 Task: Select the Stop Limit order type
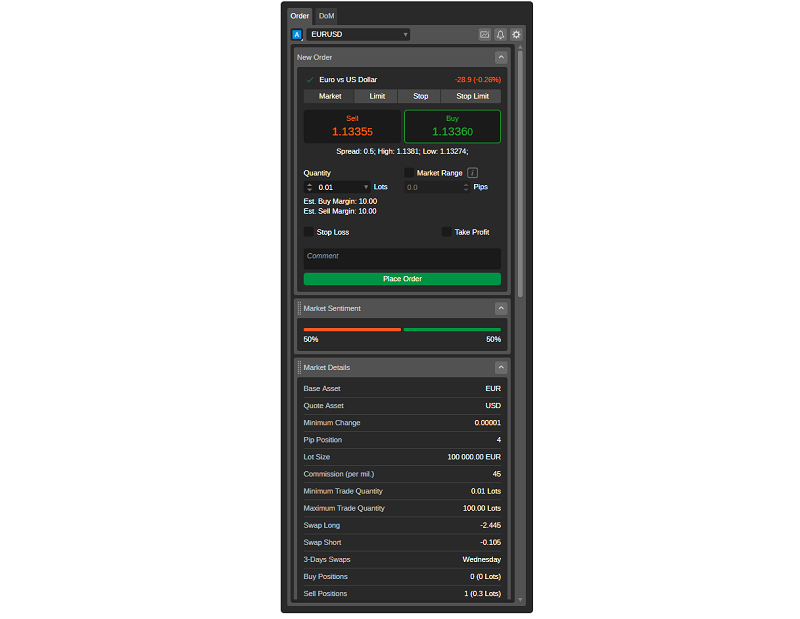click(x=472, y=96)
